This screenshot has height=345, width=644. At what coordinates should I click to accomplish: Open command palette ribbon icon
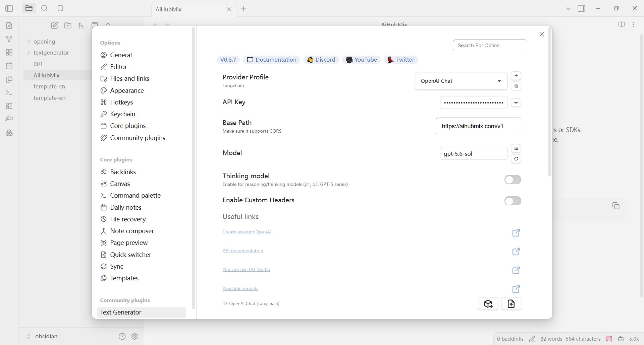pyautogui.click(x=9, y=92)
